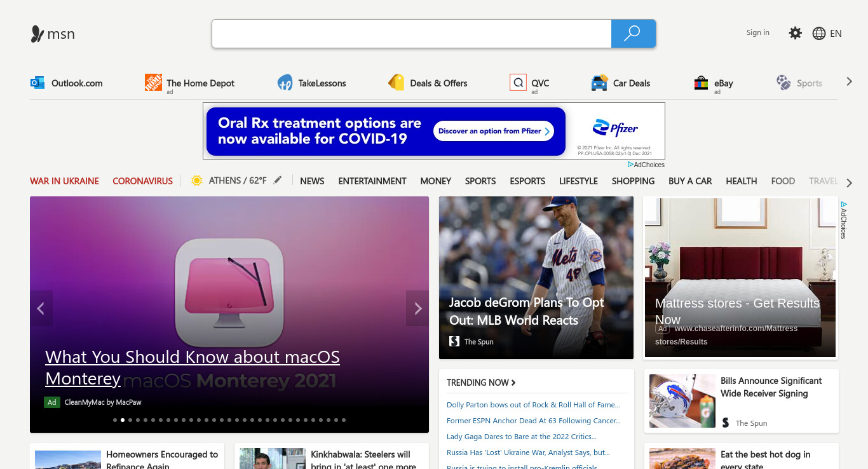This screenshot has height=469, width=868.
Task: Go to LIFESTYLE category
Action: click(x=578, y=181)
